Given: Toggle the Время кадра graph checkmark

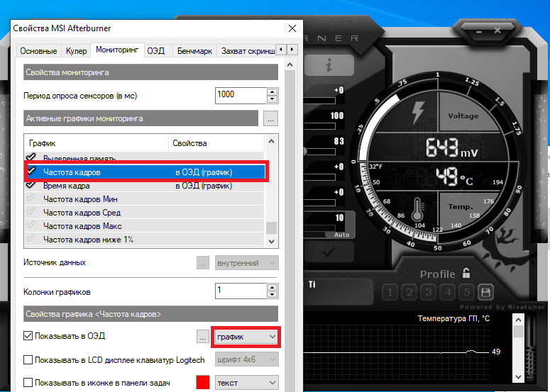Looking at the screenshot, I should click(x=31, y=184).
